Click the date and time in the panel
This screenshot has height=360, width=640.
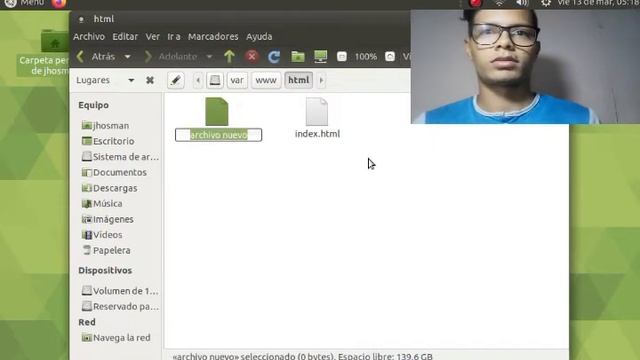(598, 3)
